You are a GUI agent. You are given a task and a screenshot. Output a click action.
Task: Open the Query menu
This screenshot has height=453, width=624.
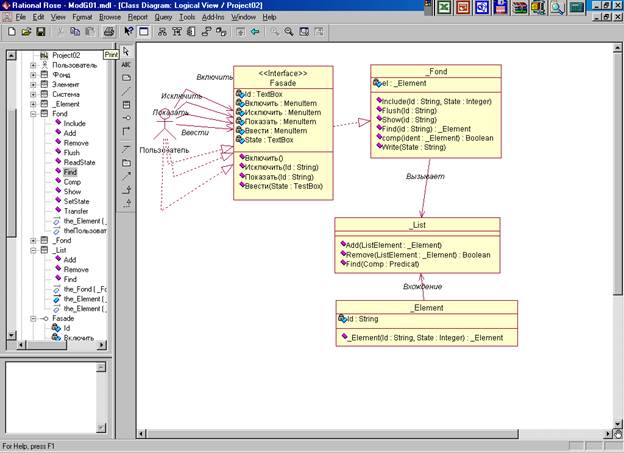(163, 17)
